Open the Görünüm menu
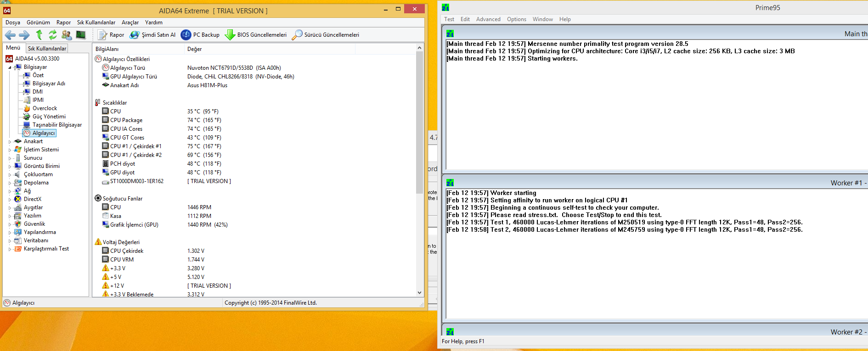This screenshot has height=351, width=868. tap(38, 22)
